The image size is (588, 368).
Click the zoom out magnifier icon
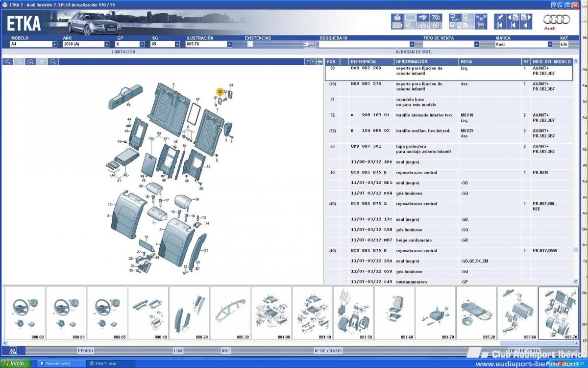[19, 62]
